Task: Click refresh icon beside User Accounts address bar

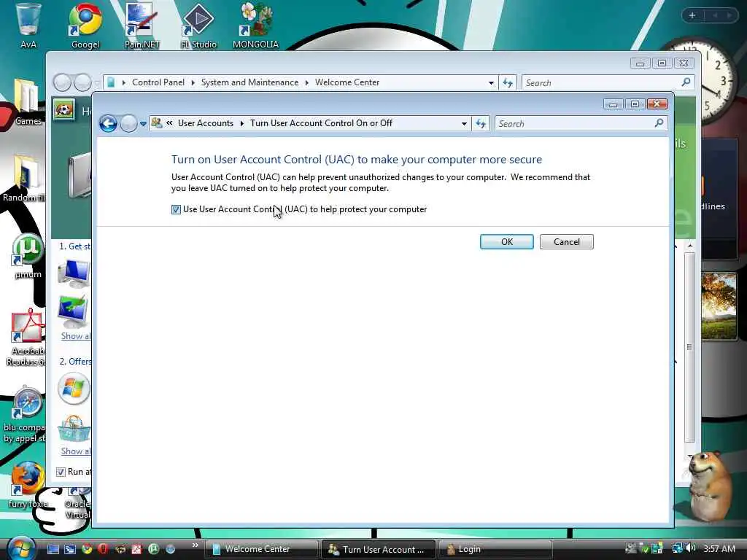Action: pos(481,124)
